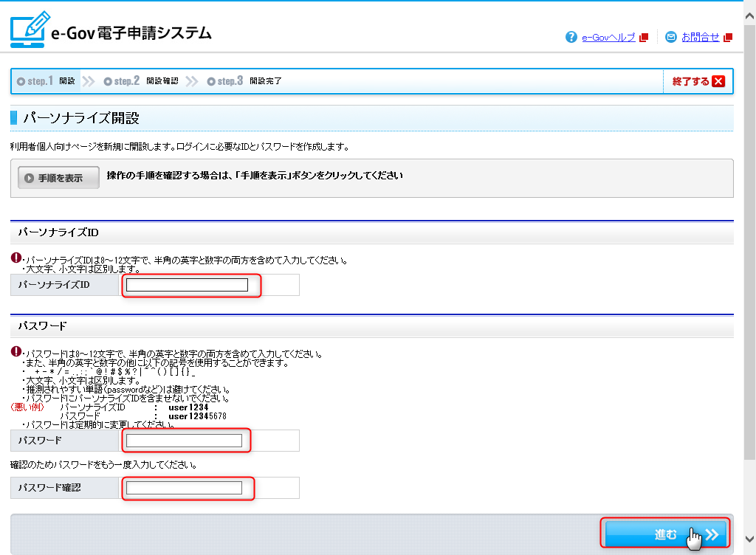Open the お問合せ contact link

click(x=700, y=37)
